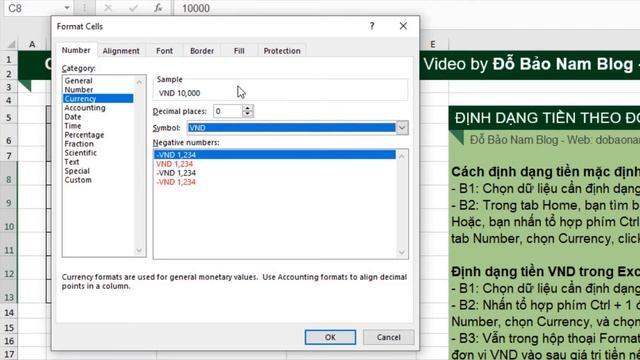Click the Cancel button

[x=389, y=337]
